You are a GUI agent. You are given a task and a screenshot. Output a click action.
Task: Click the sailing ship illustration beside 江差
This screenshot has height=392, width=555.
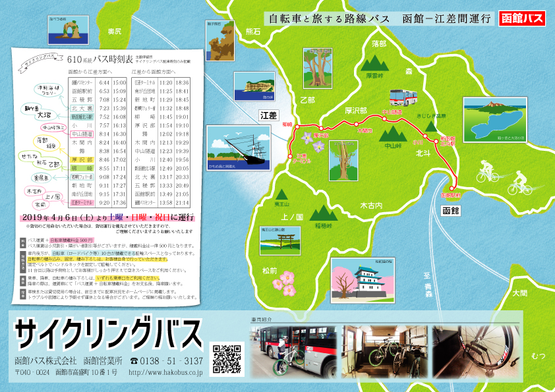(x=239, y=148)
